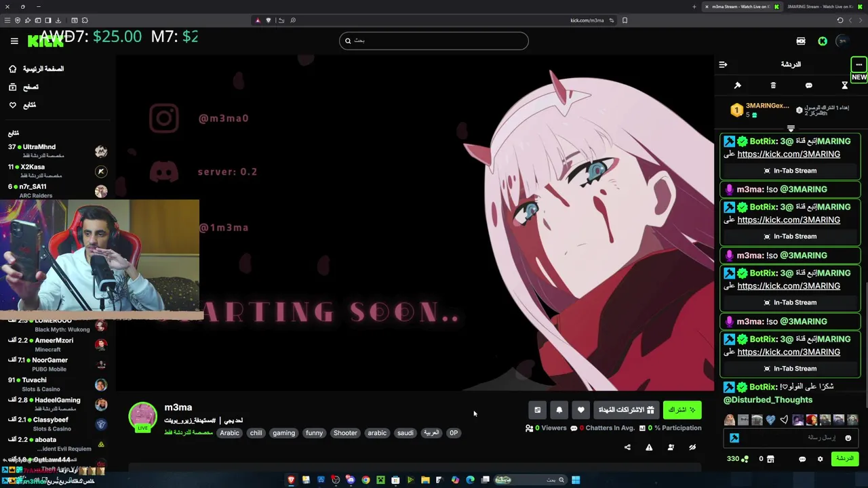Click first emote in chat emote row
868x488 pixels.
729,420
